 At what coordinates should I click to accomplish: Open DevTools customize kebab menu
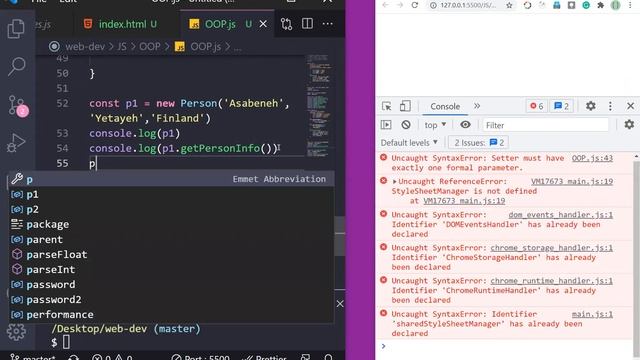point(610,106)
